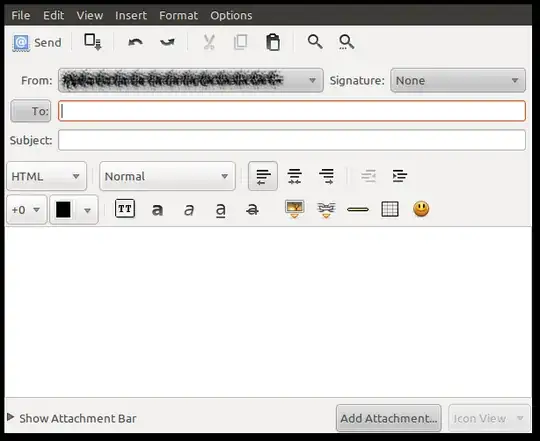Open the emoticon smiley picker

point(421,209)
